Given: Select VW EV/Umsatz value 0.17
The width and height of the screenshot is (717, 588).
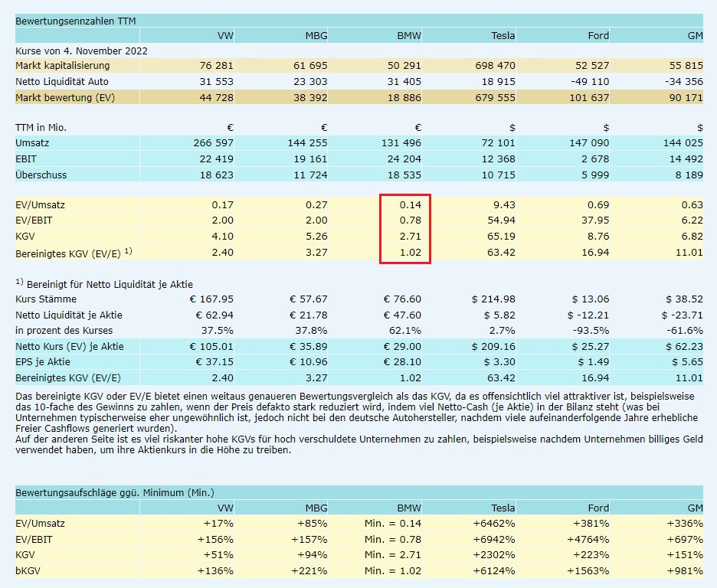Looking at the screenshot, I should coord(222,204).
